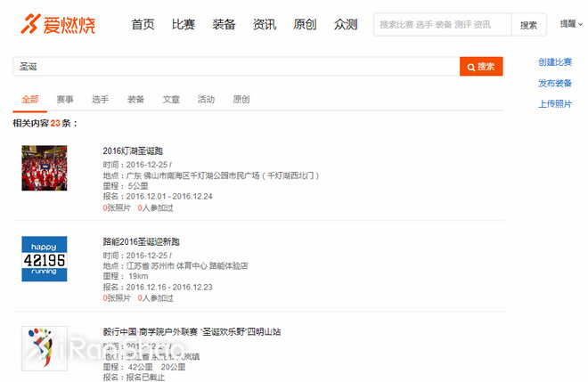Expand the 提醒 dropdown

[571, 24]
